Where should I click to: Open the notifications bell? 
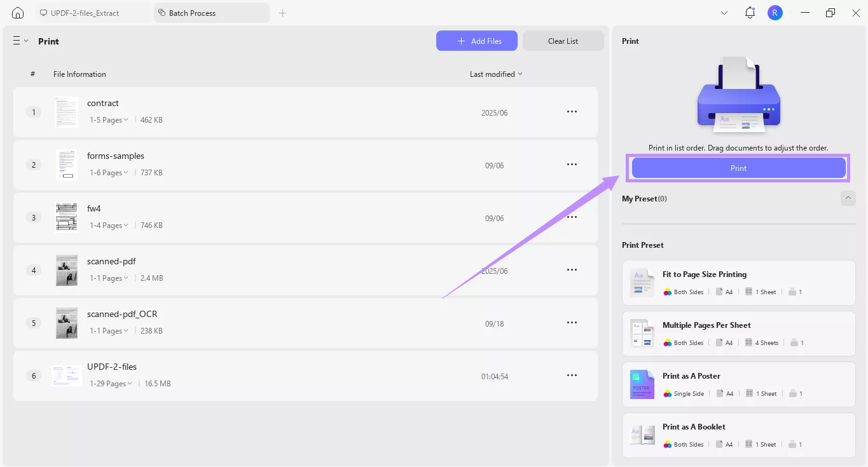750,13
